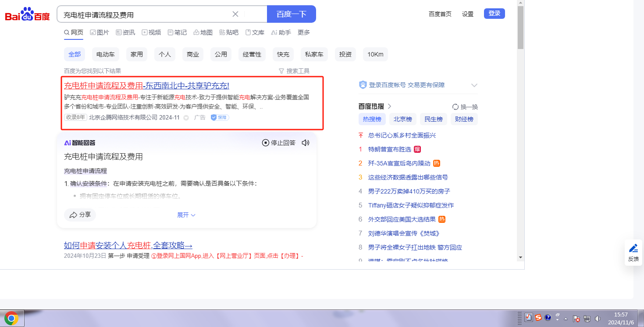Click the speaker read-aloud icon in AI answer
The width and height of the screenshot is (644, 327).
tap(306, 143)
